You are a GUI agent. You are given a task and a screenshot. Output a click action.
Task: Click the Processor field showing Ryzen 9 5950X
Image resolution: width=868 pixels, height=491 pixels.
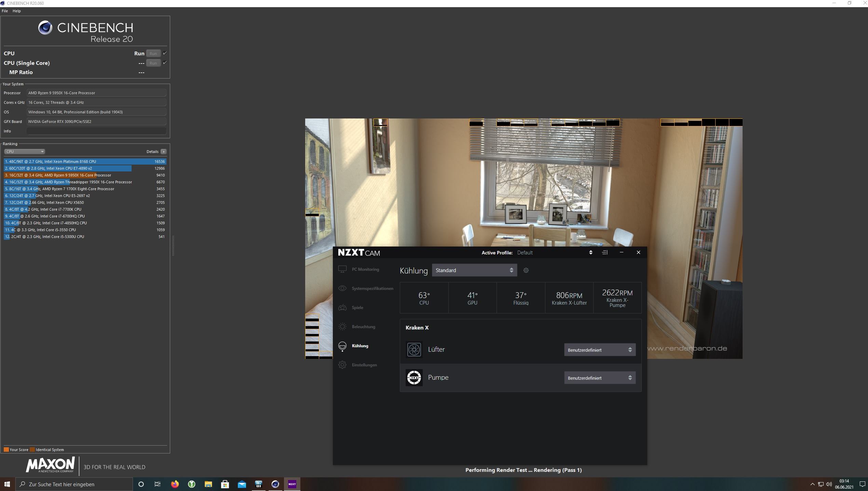tap(96, 93)
